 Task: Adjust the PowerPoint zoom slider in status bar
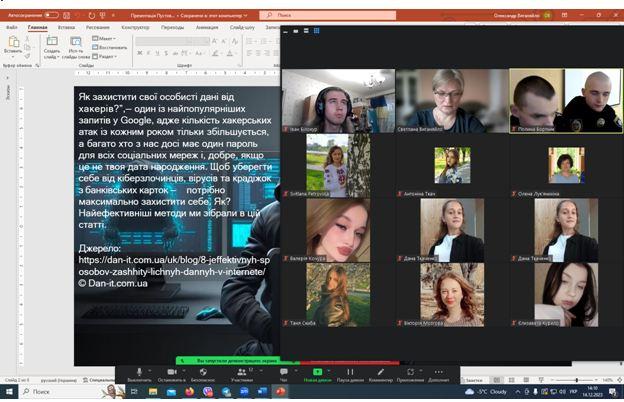coord(576,380)
